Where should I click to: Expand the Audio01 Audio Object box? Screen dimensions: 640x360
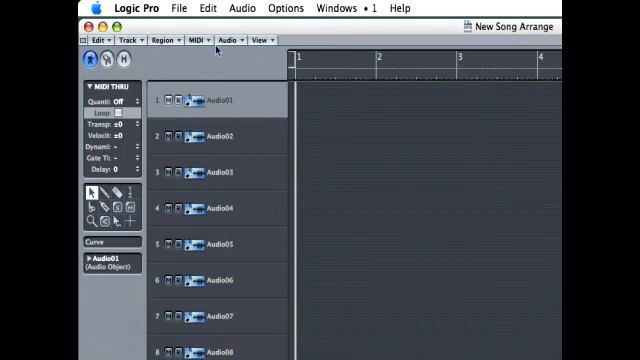(x=89, y=258)
